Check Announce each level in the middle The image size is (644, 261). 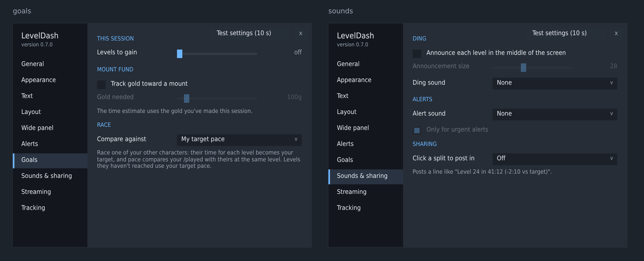pyautogui.click(x=417, y=54)
